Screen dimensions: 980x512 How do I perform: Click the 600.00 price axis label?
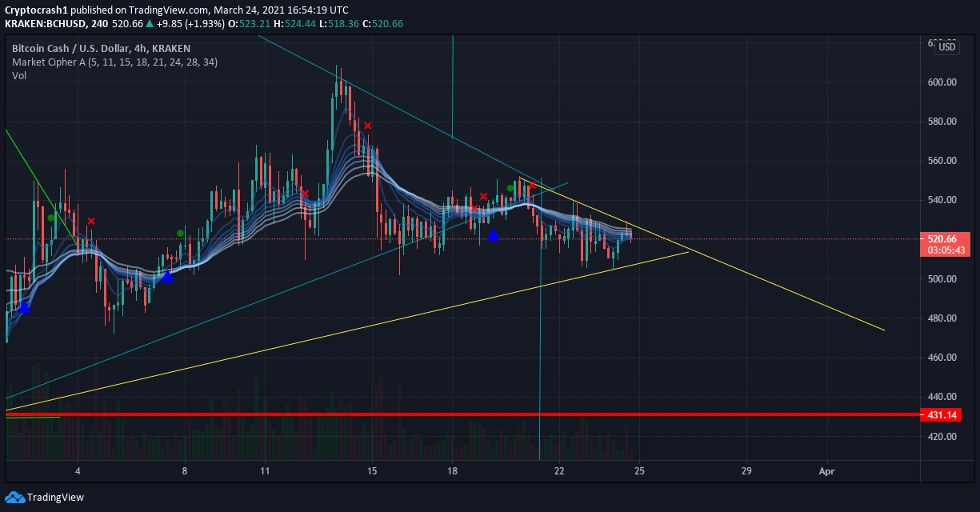(x=942, y=82)
